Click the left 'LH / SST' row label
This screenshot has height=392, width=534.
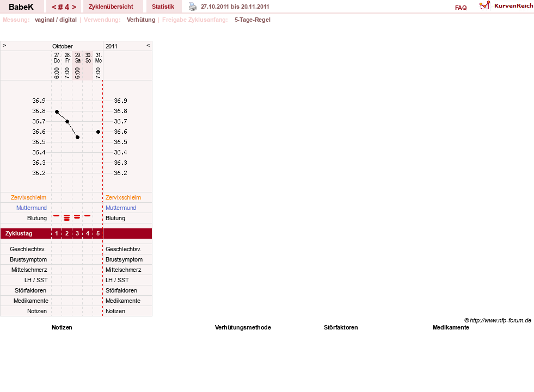[x=36, y=280]
